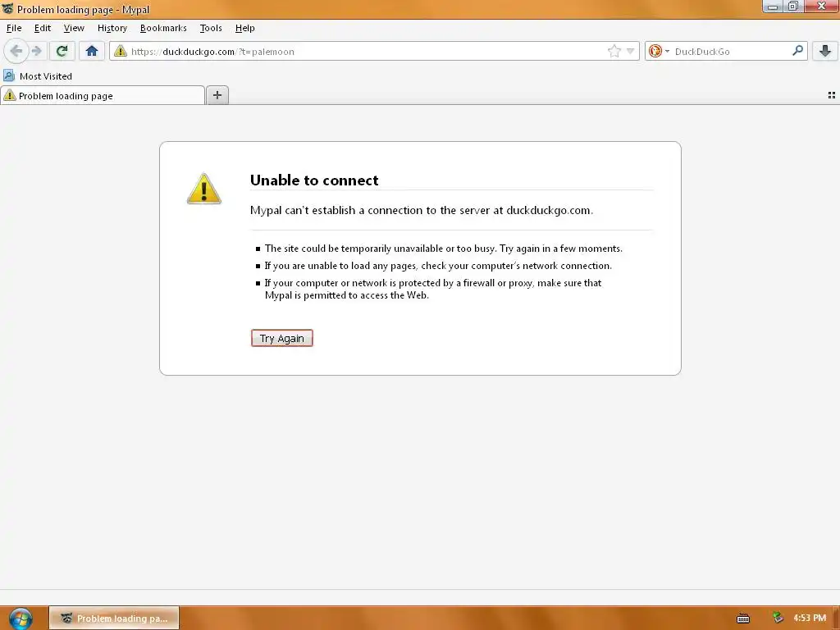This screenshot has width=840, height=630.
Task: Click the network status tray icon
Action: click(x=778, y=618)
